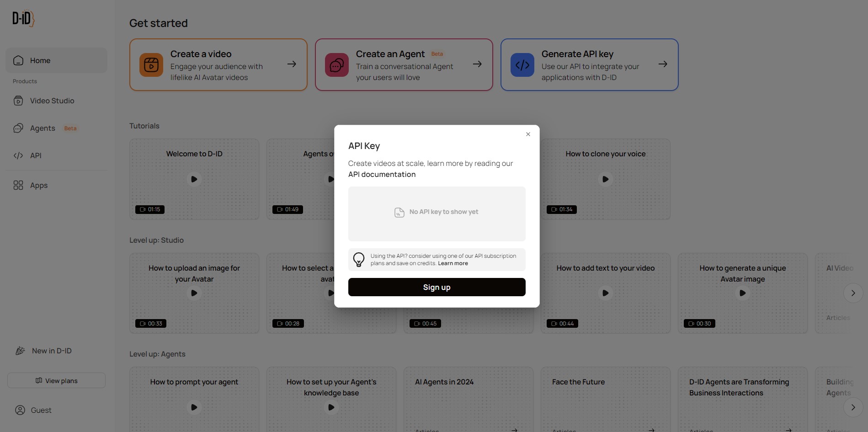868x432 pixels.
Task: Open the Face the Future article
Action: tap(606, 400)
